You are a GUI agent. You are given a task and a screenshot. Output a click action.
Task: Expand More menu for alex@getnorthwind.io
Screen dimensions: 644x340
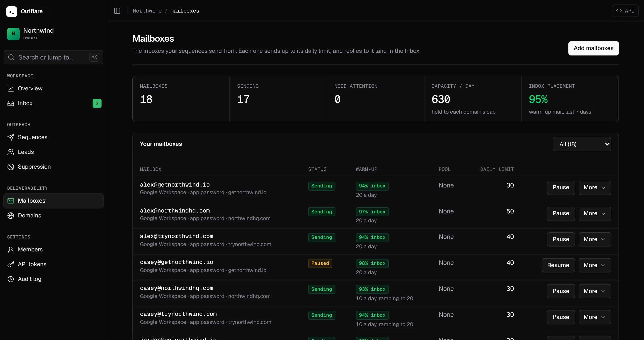[x=595, y=187]
